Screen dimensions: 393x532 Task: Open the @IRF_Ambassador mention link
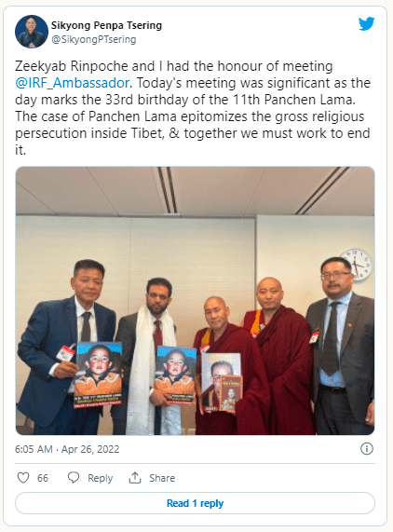[73, 83]
